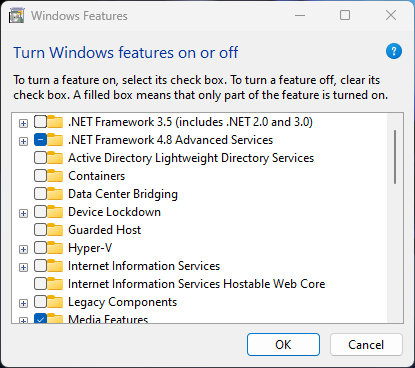Image resolution: width=415 pixels, height=368 pixels.
Task: Expand the Device Lockdown tree node
Action: click(23, 213)
